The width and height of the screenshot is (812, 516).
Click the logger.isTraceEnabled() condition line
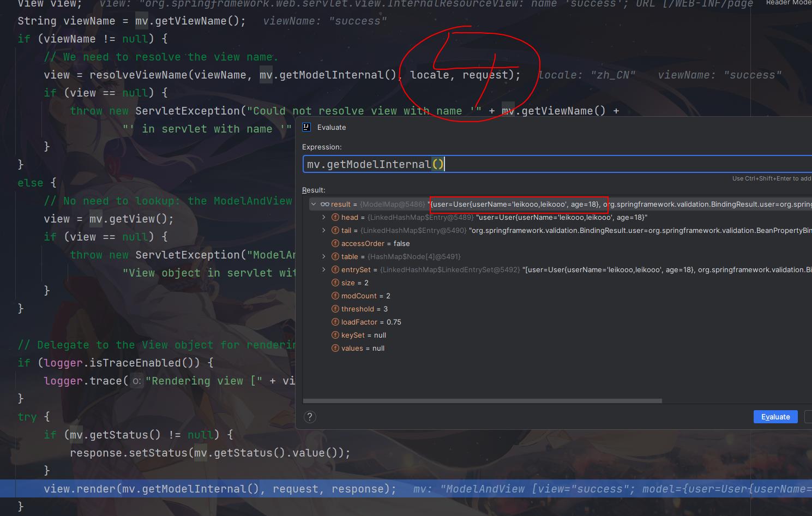pyautogui.click(x=115, y=363)
